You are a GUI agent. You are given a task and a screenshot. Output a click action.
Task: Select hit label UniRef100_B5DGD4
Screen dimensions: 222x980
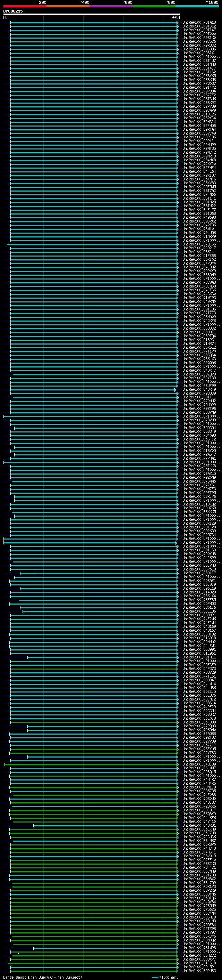199,428
